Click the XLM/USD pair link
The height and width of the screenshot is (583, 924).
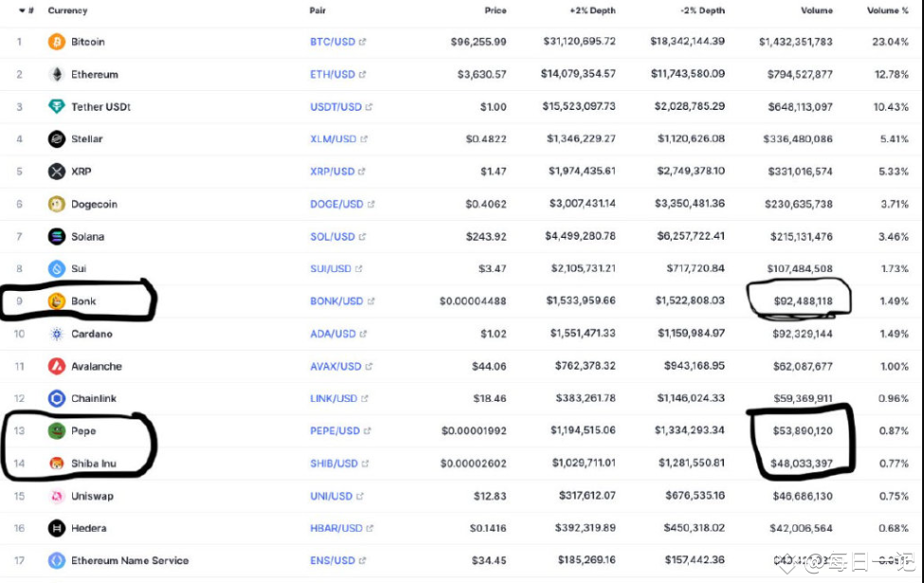click(330, 138)
